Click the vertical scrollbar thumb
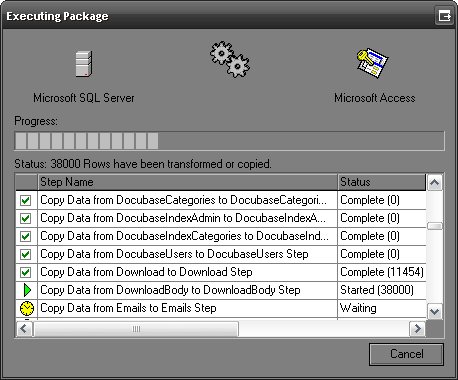 pos(435,226)
